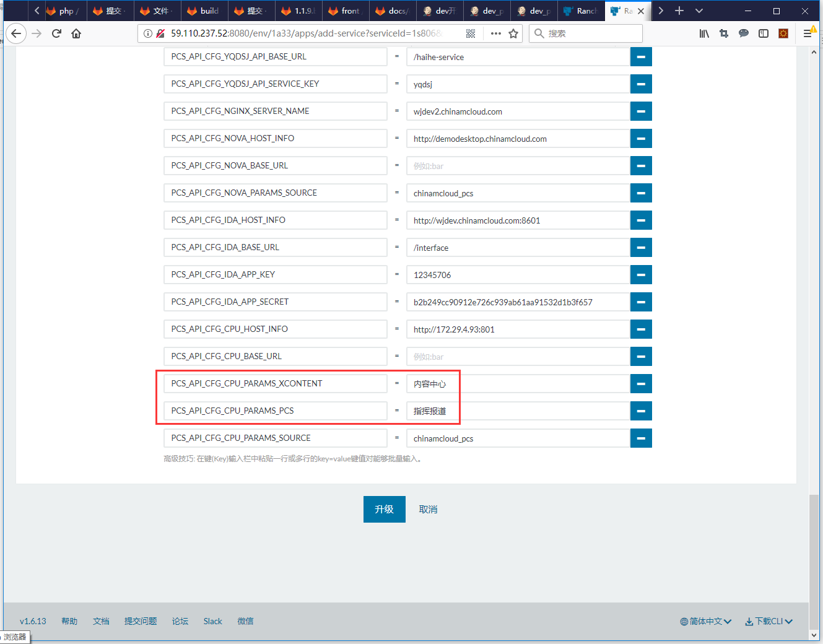The height and width of the screenshot is (644, 823).
Task: Open the page actions menu (three dots)
Action: [x=495, y=33]
